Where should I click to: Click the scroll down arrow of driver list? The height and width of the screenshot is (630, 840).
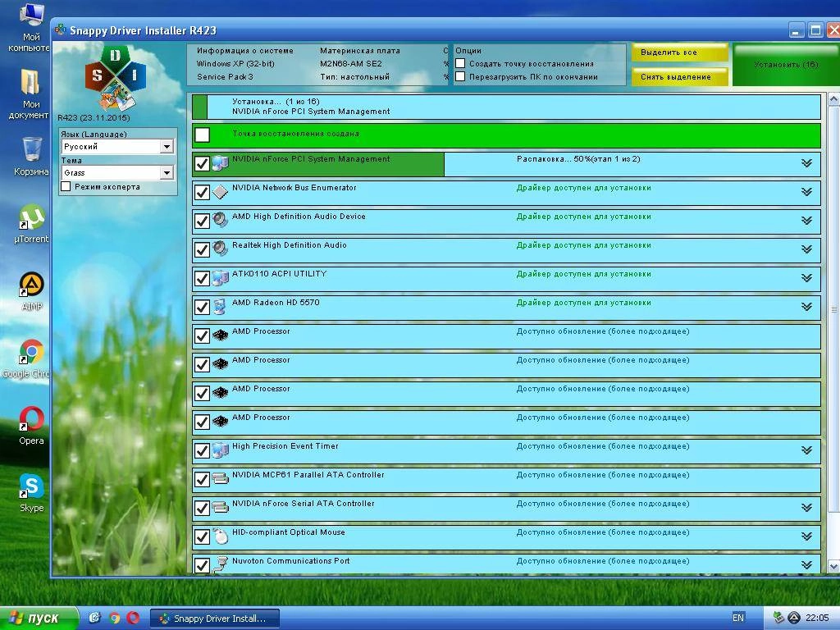point(833,566)
